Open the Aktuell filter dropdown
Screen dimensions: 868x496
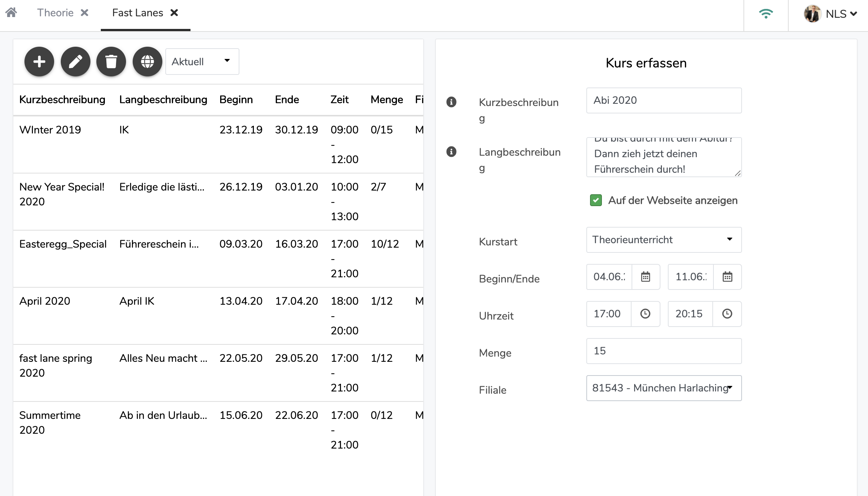202,62
